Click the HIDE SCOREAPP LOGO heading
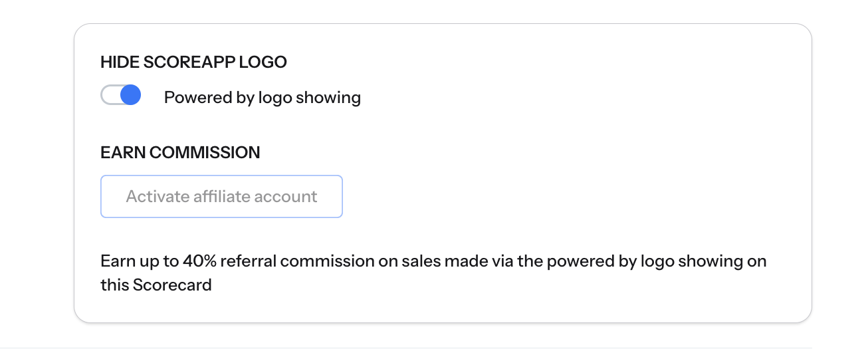868x363 pixels. (x=193, y=62)
